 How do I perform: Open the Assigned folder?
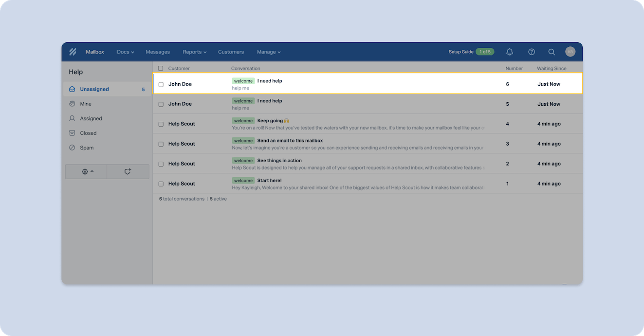click(108, 118)
